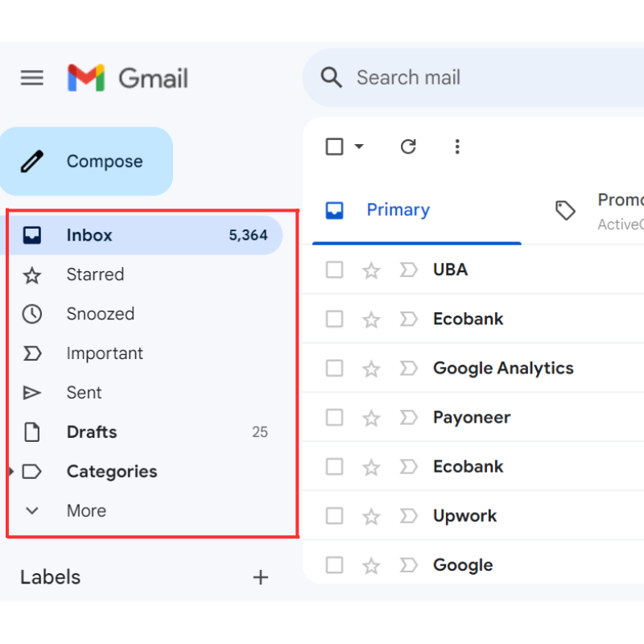644x644 pixels.
Task: Click the Labels heading
Action: 51,577
